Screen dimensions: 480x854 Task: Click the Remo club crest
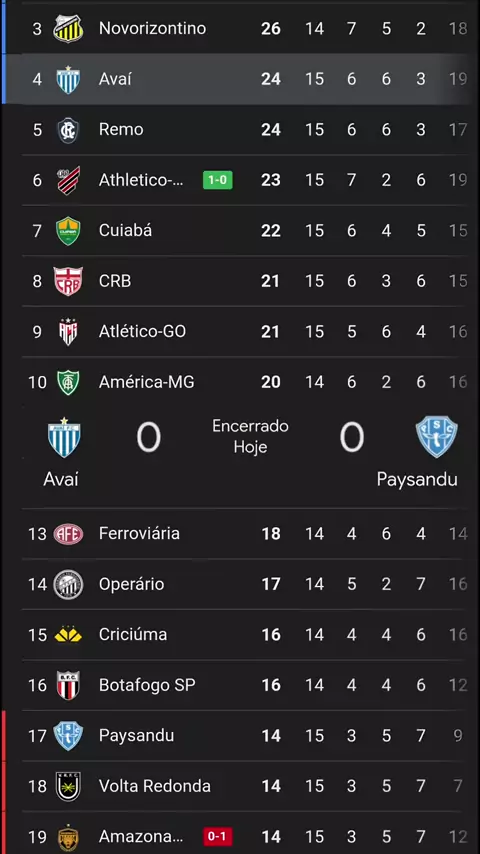pyautogui.click(x=68, y=130)
